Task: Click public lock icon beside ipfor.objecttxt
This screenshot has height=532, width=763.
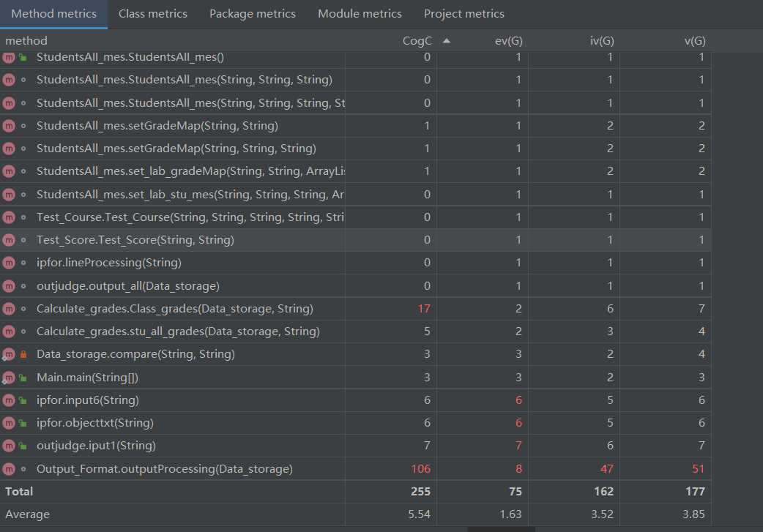Action: [x=23, y=423]
